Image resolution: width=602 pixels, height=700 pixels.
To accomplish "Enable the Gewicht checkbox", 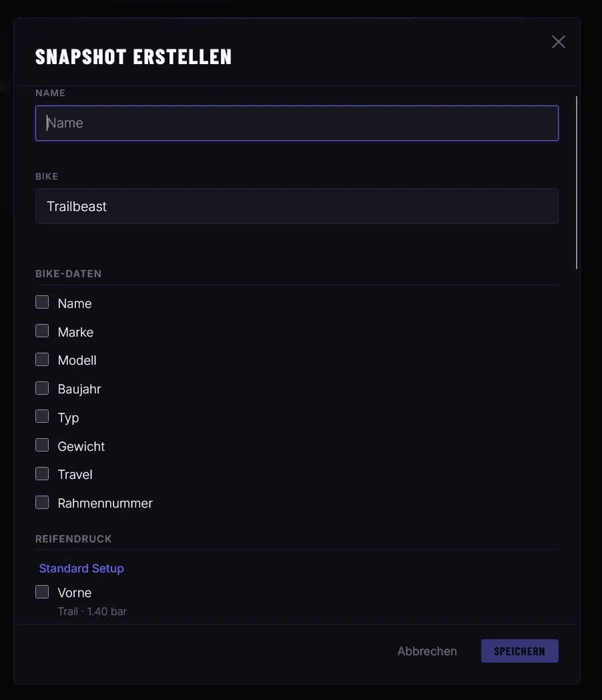I will [42, 446].
